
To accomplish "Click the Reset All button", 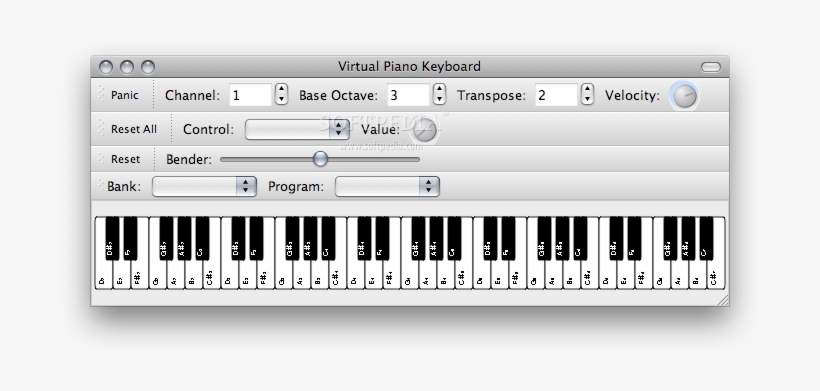I will [133, 129].
